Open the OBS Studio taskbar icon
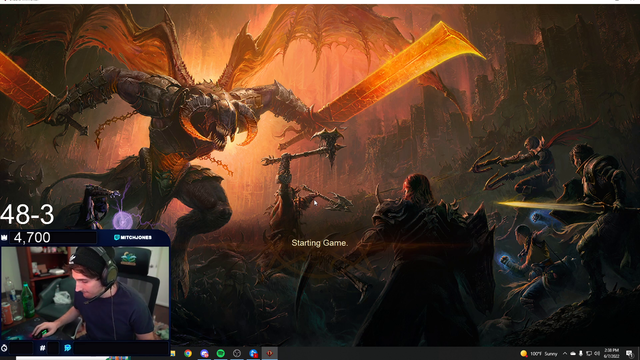Viewport: 640px width, 360px height. 237,353
